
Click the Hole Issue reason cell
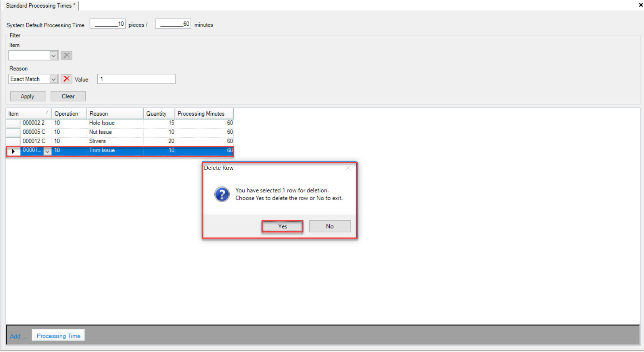[115, 123]
